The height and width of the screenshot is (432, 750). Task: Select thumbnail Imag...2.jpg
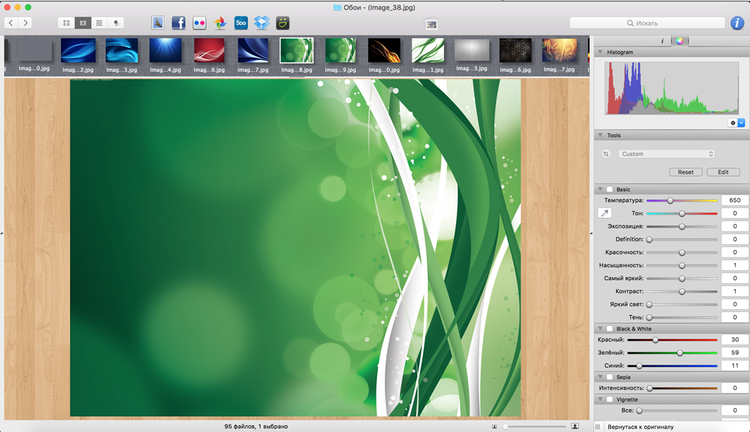(78, 51)
